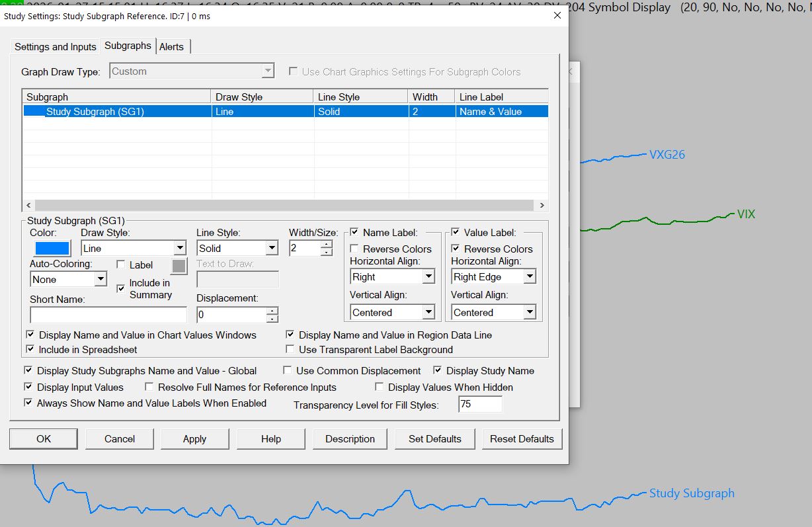Uncheck Reverse Colors under Value Label
Screen dimensions: 812x527
pos(456,249)
